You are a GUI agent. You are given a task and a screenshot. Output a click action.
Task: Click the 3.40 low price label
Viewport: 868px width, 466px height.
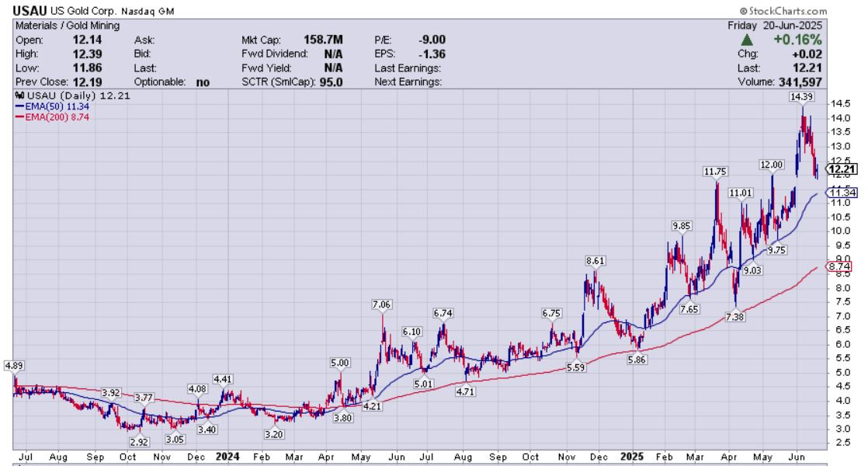tap(207, 429)
